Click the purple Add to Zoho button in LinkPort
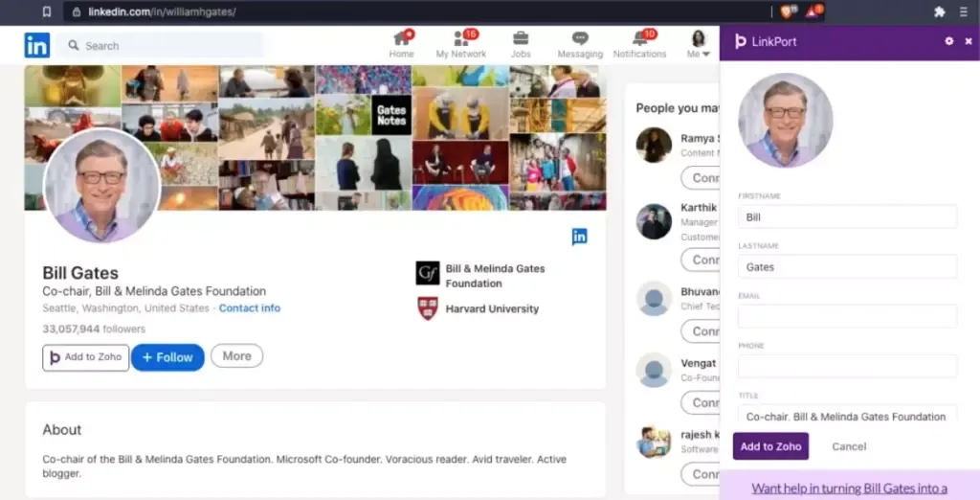The image size is (980, 500). coord(770,446)
